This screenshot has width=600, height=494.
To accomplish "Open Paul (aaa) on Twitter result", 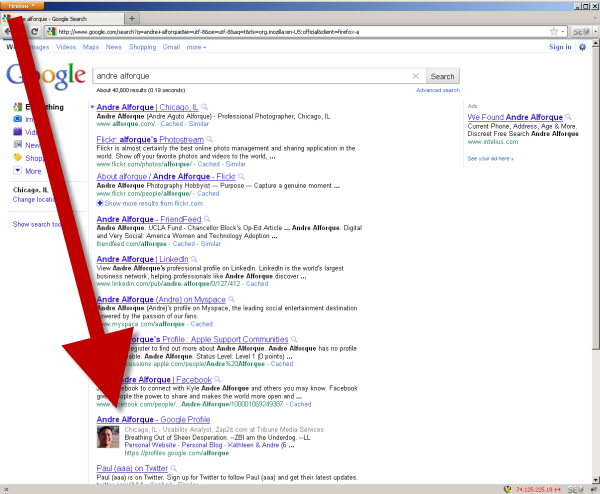I will coord(132,468).
